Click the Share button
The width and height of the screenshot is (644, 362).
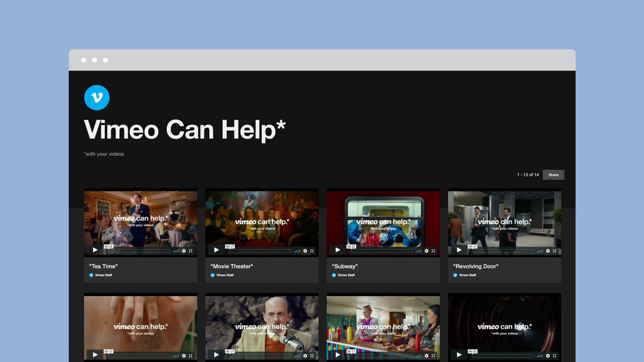pyautogui.click(x=553, y=175)
